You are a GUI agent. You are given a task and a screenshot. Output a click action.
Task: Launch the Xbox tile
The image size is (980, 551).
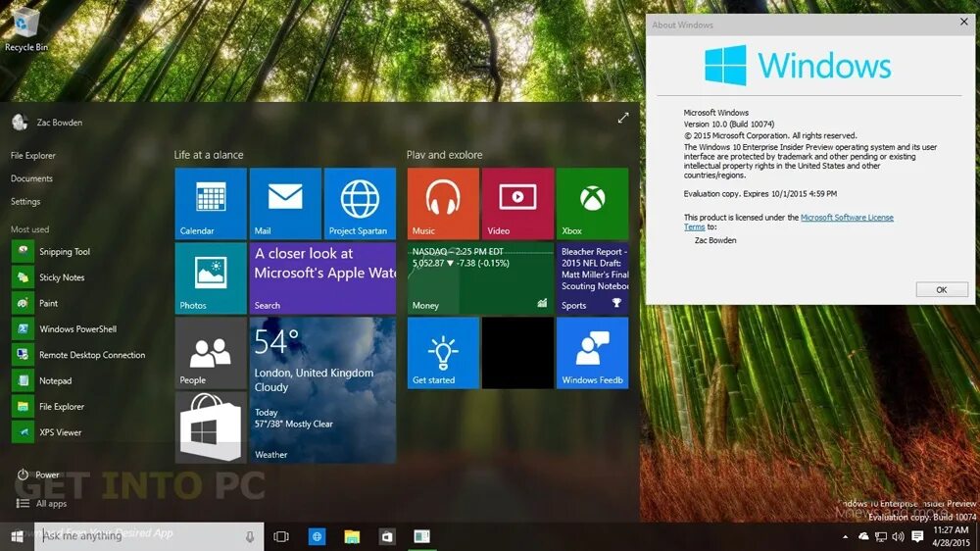(592, 203)
